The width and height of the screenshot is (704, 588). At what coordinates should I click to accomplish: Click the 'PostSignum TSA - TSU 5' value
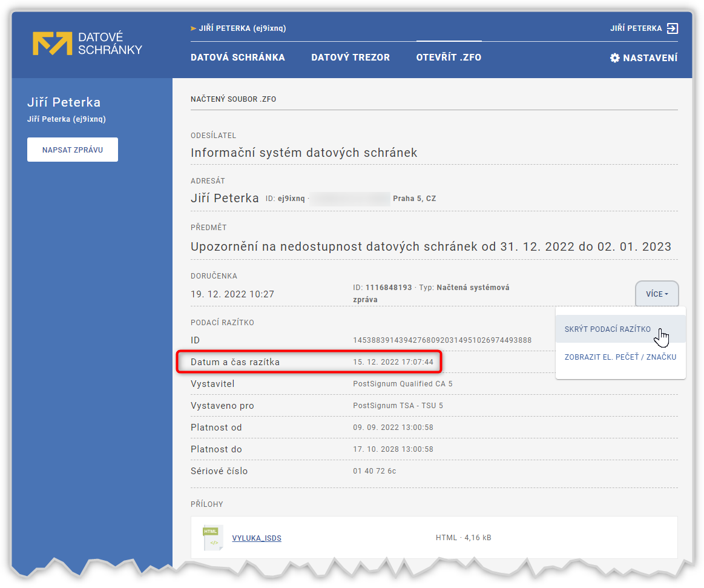click(x=398, y=406)
